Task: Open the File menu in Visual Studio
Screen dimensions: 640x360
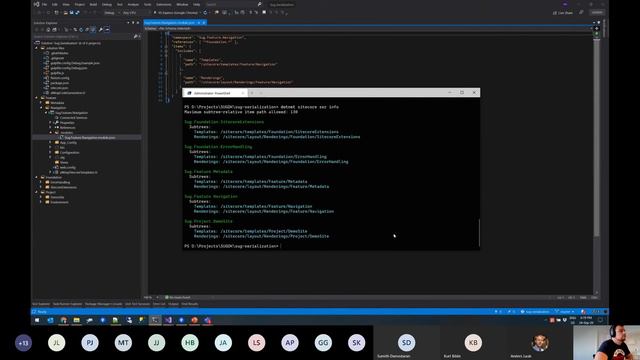Action: click(x=44, y=4)
